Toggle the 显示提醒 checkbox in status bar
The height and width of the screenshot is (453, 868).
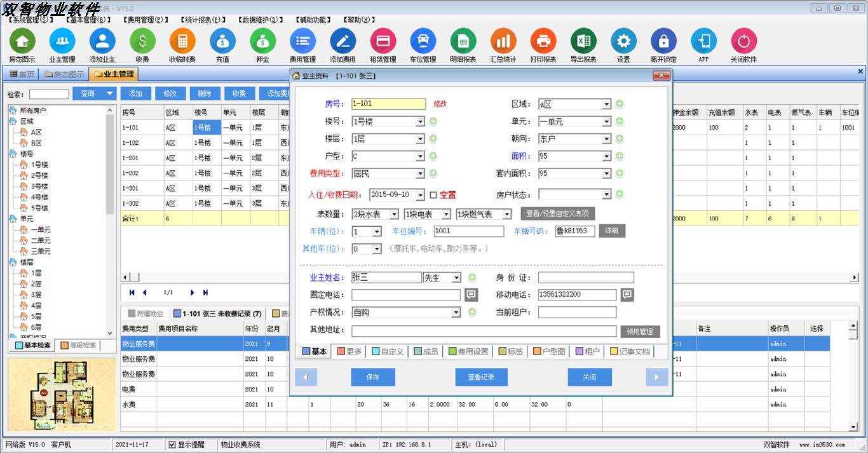tap(172, 445)
